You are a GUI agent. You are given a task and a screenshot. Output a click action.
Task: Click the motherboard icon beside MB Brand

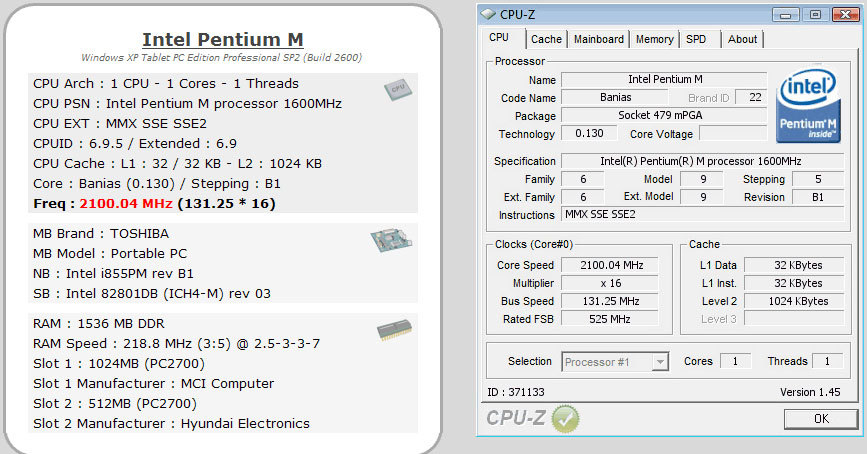point(391,239)
